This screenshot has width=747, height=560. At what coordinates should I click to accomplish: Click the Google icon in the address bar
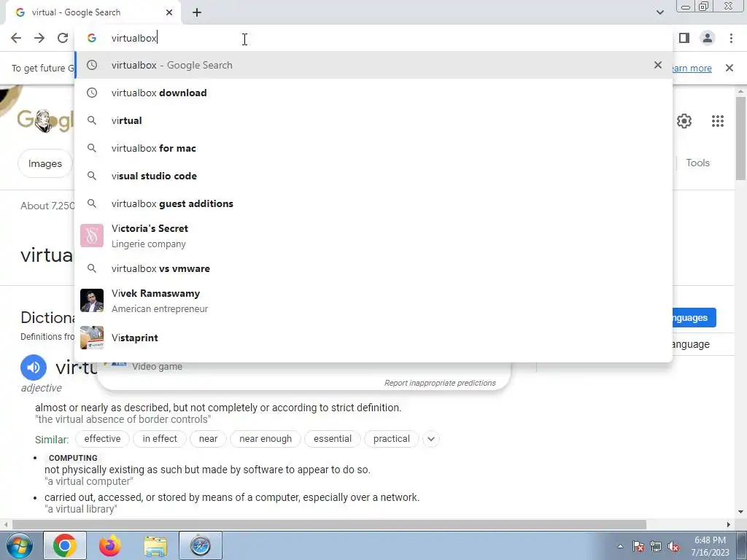click(x=92, y=38)
